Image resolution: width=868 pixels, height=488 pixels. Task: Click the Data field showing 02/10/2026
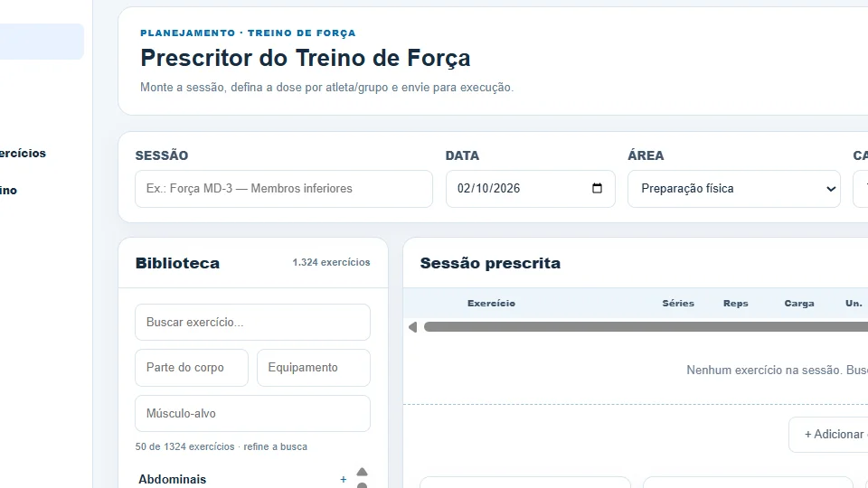[x=531, y=189]
